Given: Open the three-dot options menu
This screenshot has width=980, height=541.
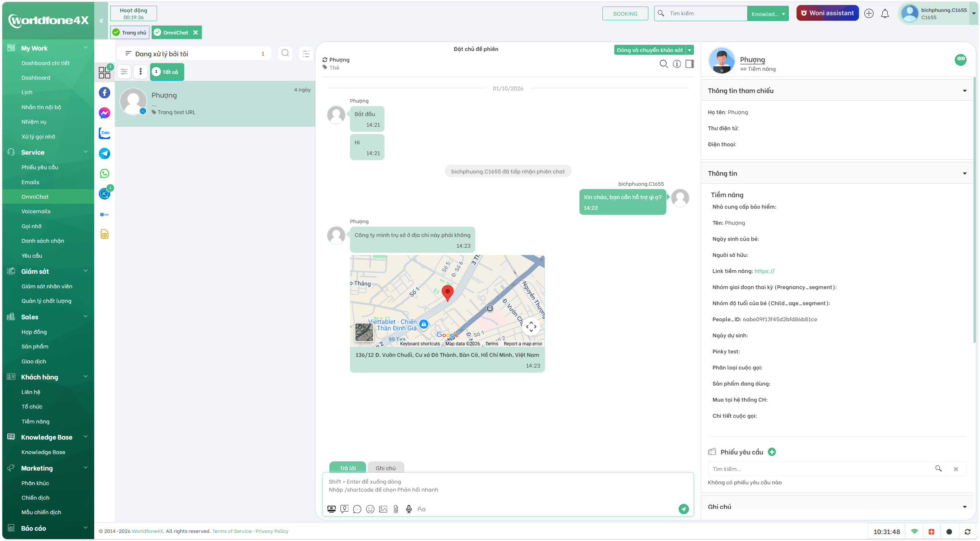Looking at the screenshot, I should [141, 72].
